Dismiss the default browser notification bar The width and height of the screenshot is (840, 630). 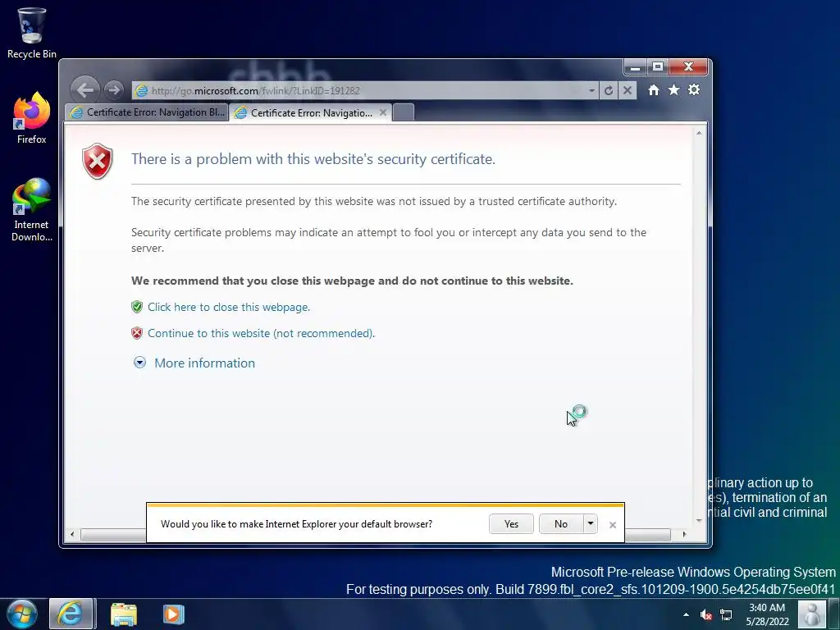613,525
